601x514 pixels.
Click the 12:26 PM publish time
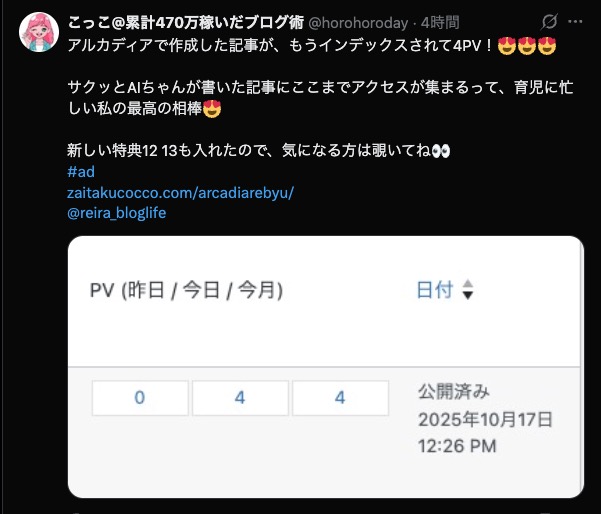point(457,446)
